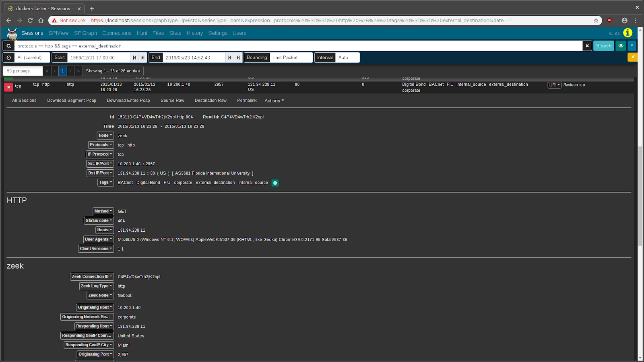644x362 pixels.
Task: Click the forward-step icon next to the End time
Action: 238,58
